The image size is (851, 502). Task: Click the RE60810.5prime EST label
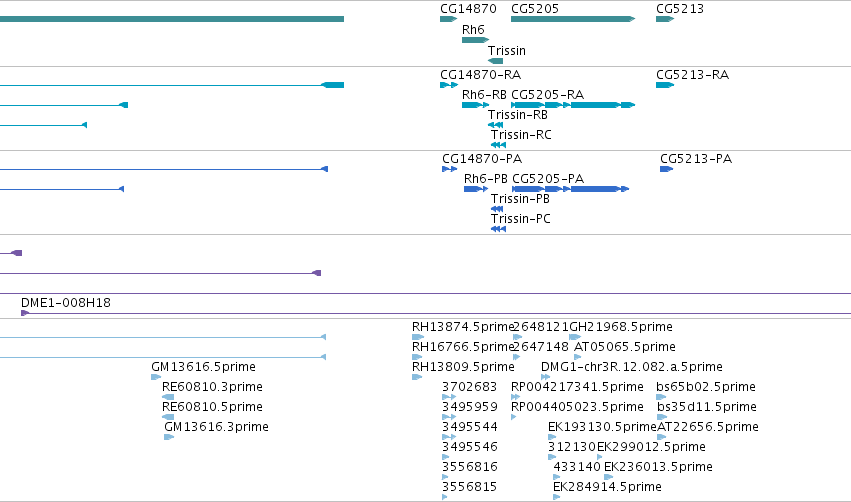click(x=212, y=407)
